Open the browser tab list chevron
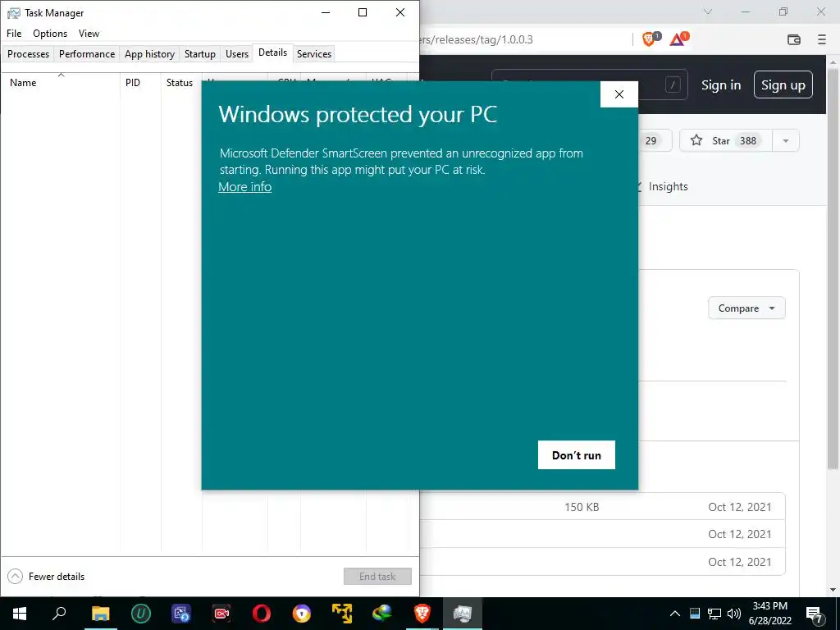 [708, 11]
